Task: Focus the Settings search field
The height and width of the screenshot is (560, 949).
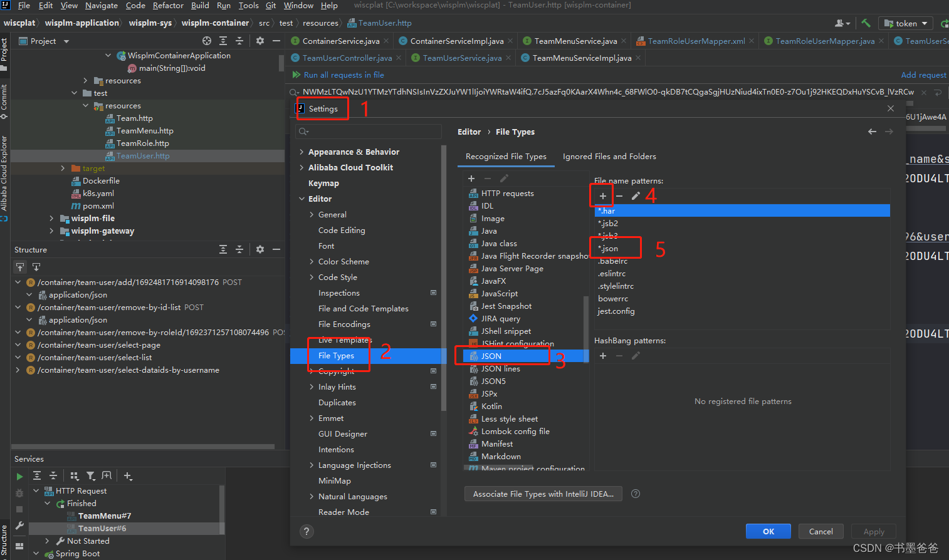Action: click(x=369, y=132)
